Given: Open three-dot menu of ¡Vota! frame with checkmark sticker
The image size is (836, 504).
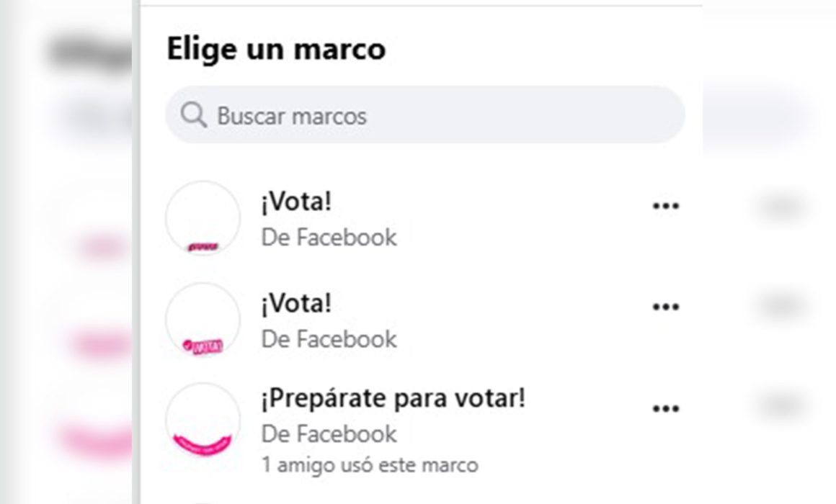Looking at the screenshot, I should pyautogui.click(x=666, y=307).
